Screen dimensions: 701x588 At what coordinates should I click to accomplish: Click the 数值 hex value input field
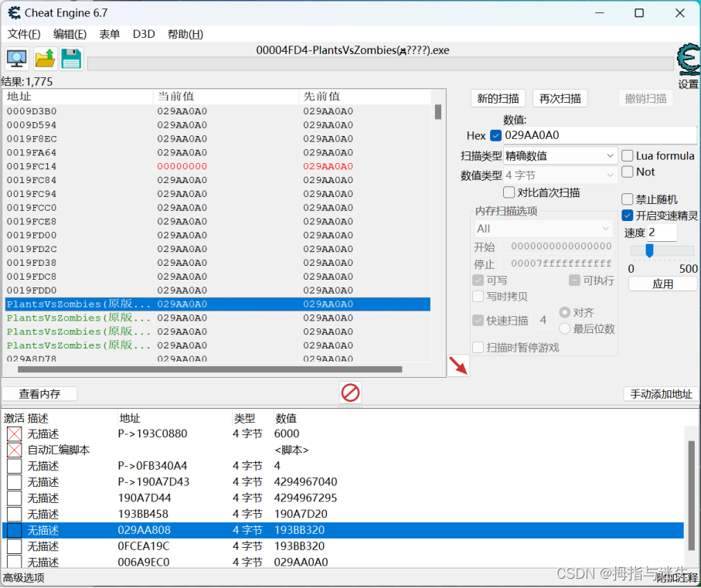coord(600,135)
